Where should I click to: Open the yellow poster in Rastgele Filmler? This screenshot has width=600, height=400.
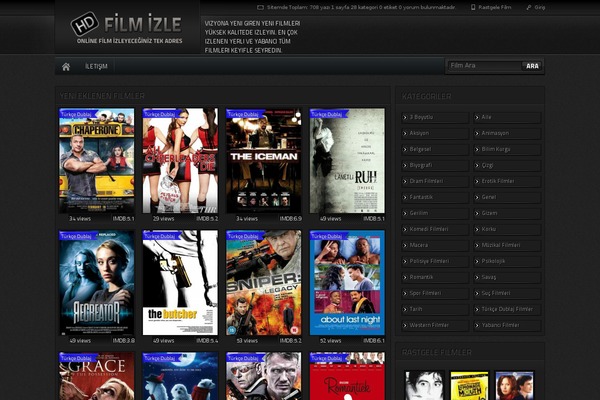coord(470,385)
